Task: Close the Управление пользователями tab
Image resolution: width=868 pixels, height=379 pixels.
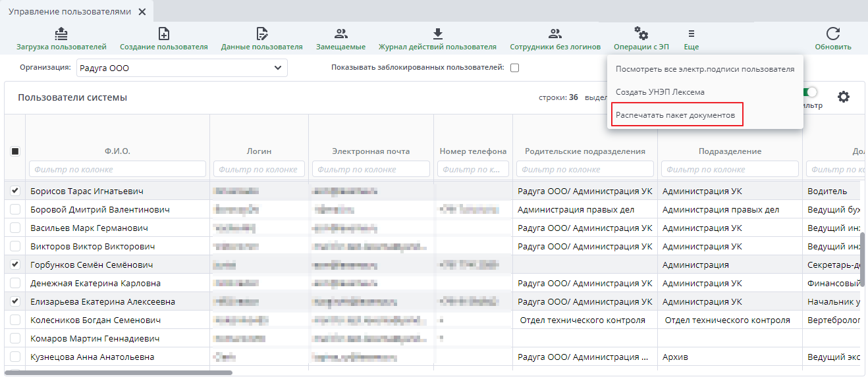Action: [x=142, y=12]
